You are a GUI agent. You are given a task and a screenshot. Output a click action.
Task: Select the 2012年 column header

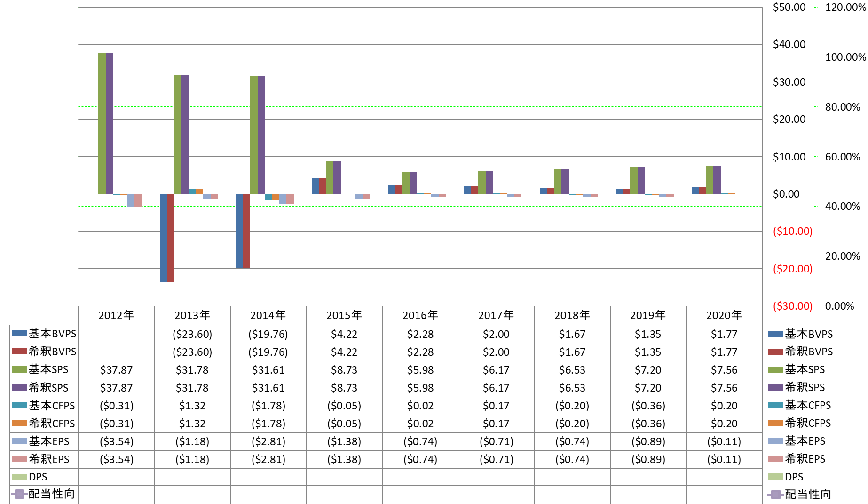[x=116, y=315]
